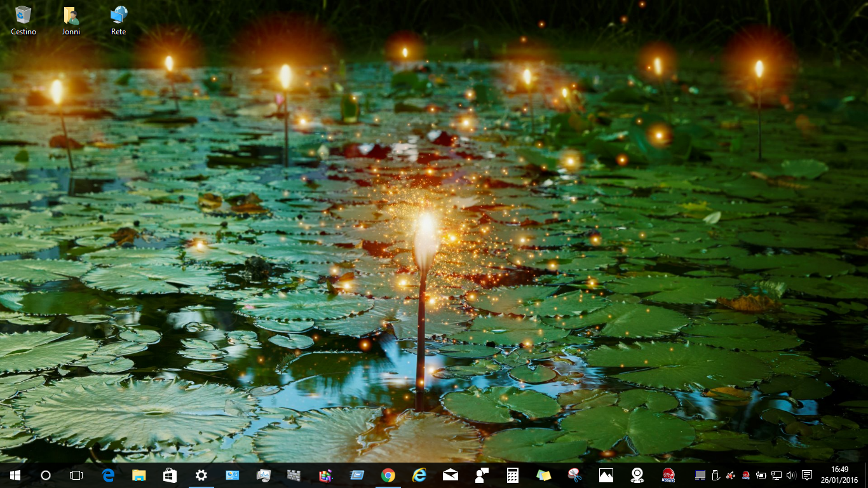Open the Photos app
This screenshot has height=488, width=868.
point(605,475)
